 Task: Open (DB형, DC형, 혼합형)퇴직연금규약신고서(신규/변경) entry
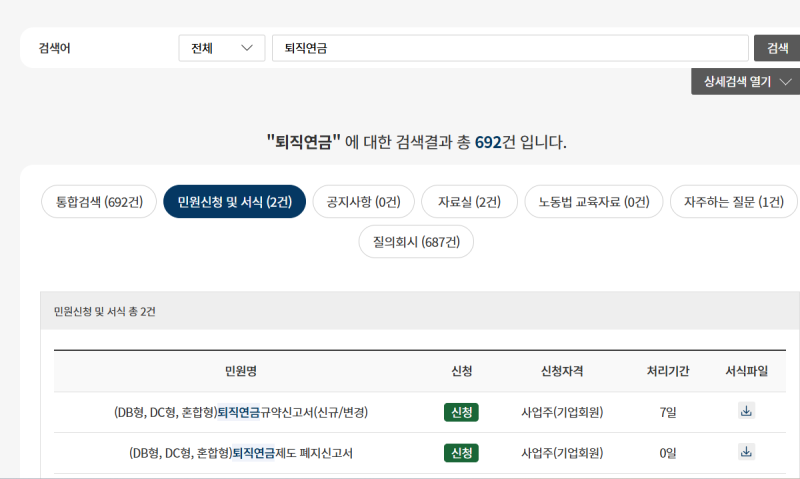(241, 412)
